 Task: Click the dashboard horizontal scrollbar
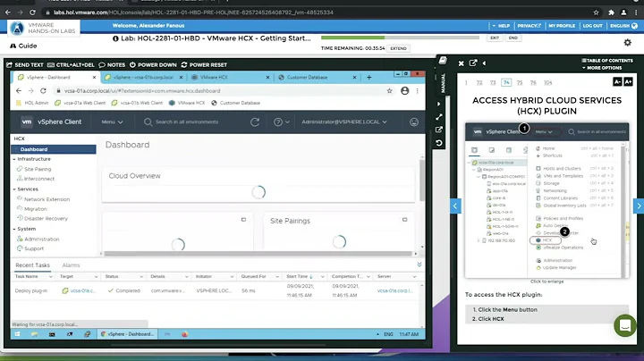pos(258,254)
